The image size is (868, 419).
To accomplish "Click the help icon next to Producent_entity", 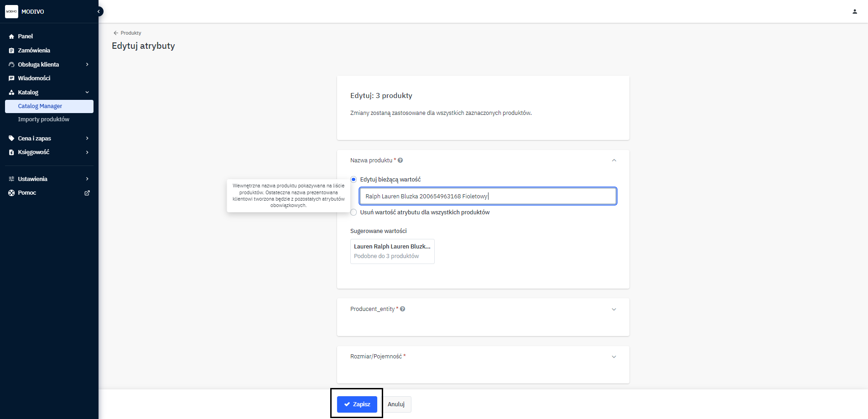I will tap(402, 309).
